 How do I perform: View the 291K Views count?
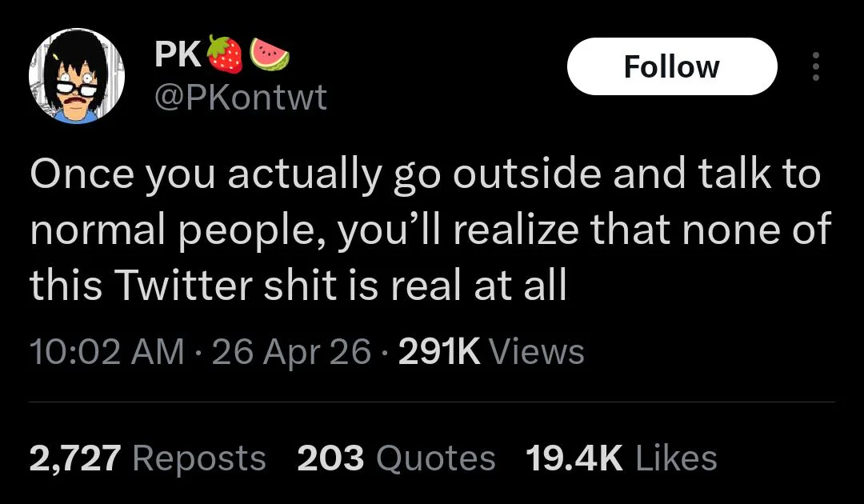pos(490,350)
